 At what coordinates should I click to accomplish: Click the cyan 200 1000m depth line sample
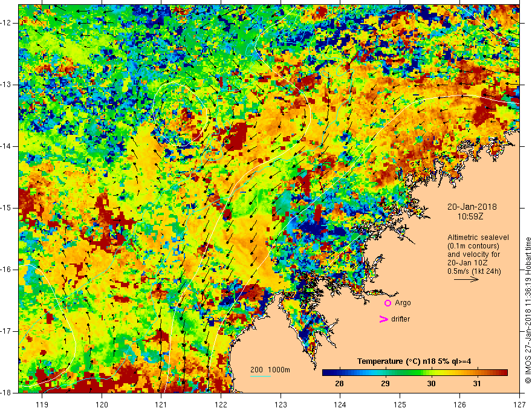[260, 376]
